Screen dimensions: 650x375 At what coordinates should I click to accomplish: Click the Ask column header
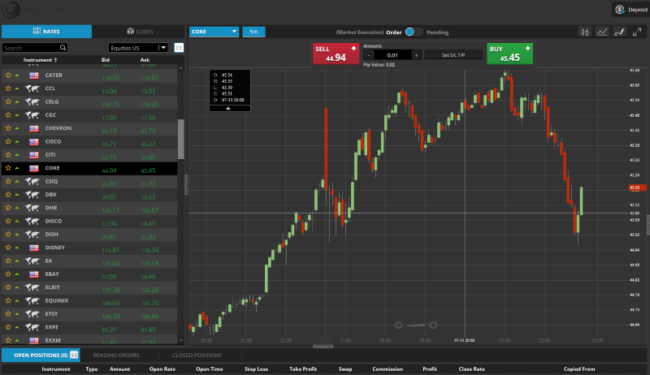[x=145, y=60]
